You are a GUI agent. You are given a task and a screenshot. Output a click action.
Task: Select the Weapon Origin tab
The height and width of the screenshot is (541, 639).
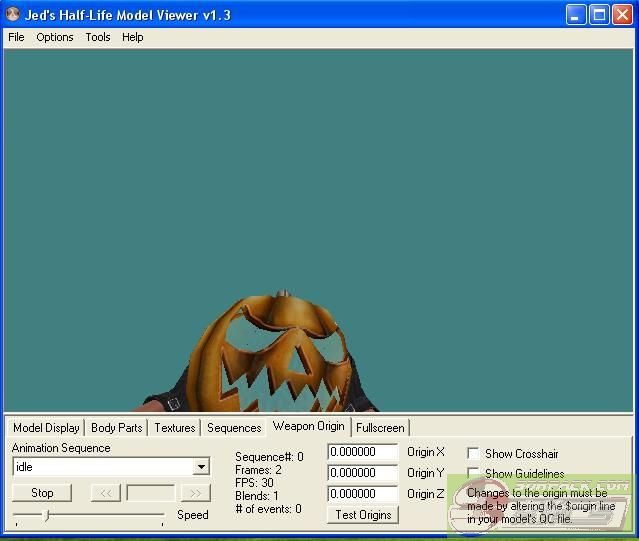[308, 426]
